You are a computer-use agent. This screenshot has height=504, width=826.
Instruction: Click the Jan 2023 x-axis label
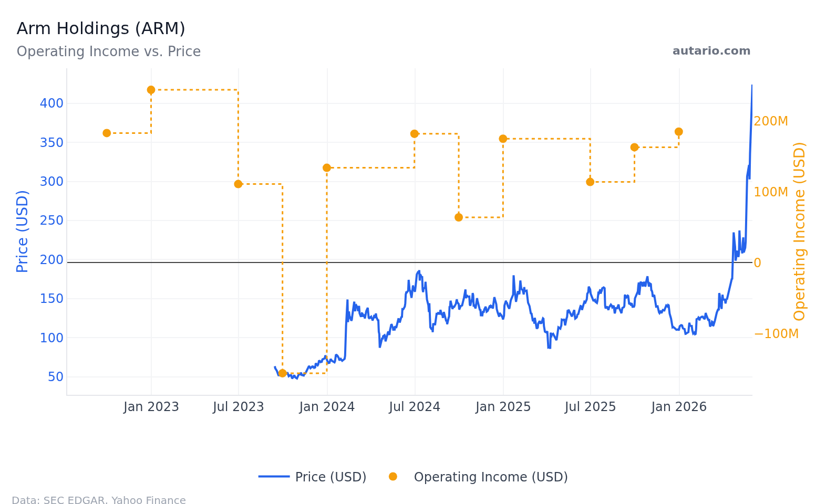point(151,407)
